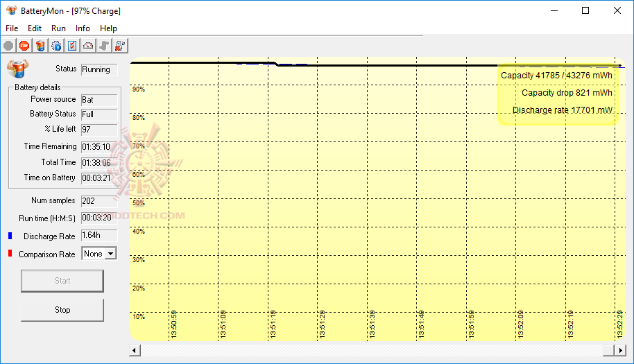
Task: Click the graph scrollbar right arrow
Action: tap(620, 350)
